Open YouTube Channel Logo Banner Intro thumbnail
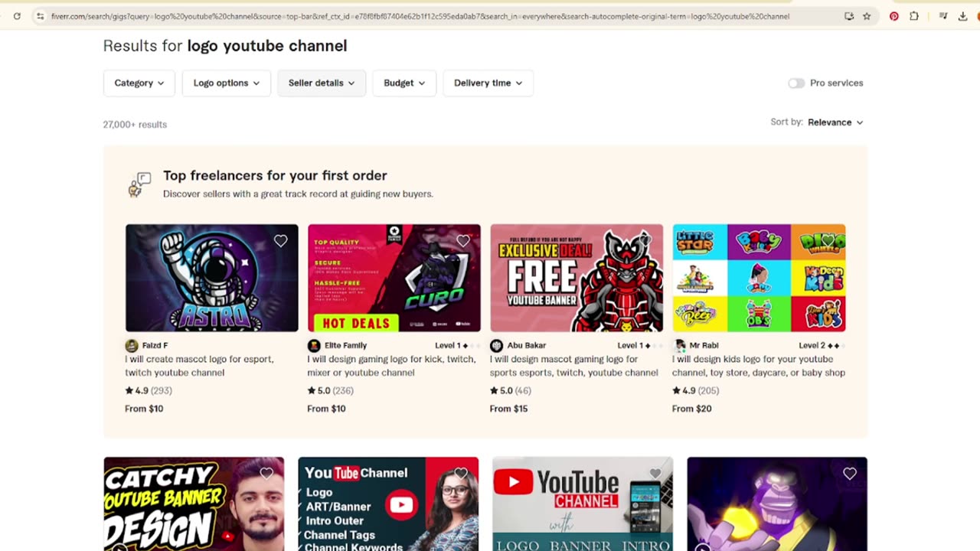 coord(583,504)
